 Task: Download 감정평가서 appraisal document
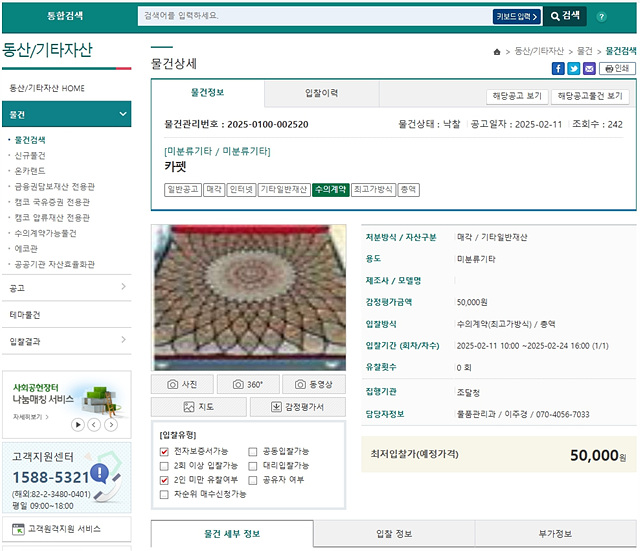298,407
